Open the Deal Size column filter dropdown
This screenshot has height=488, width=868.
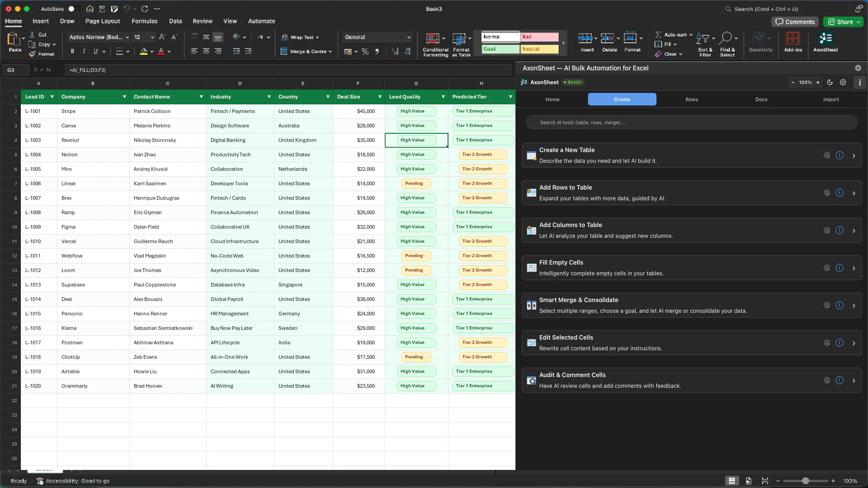(380, 97)
